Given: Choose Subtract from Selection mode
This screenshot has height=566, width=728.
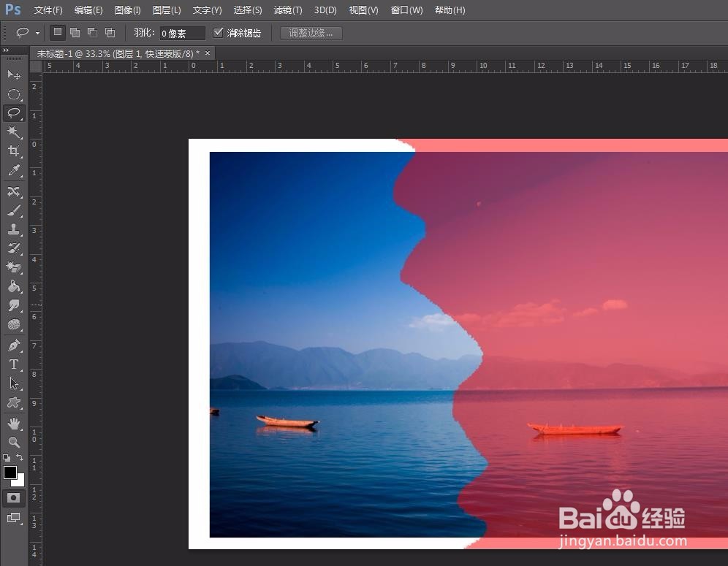Looking at the screenshot, I should tap(92, 32).
